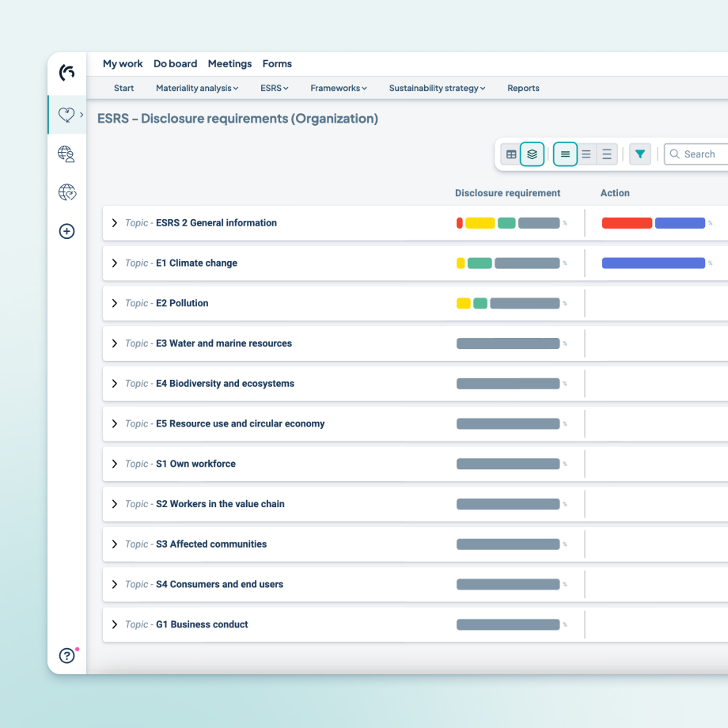Click the page heading ESRS Disclosure requirements
Screen dimensions: 728x728
(237, 119)
